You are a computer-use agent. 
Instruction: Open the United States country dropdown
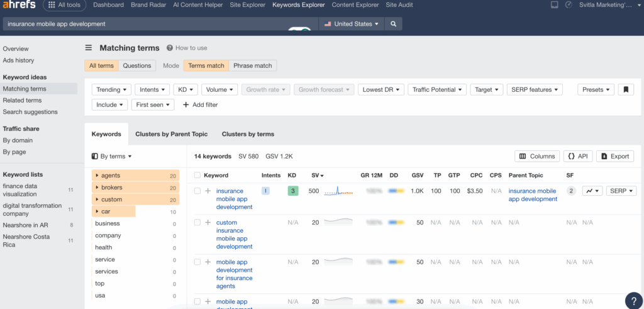pos(352,24)
